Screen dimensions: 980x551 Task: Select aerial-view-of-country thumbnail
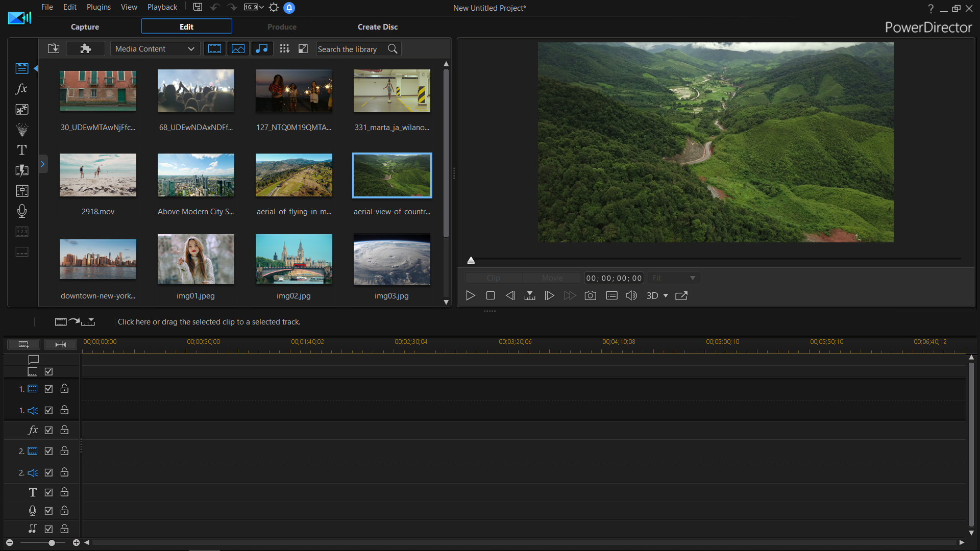pos(391,175)
